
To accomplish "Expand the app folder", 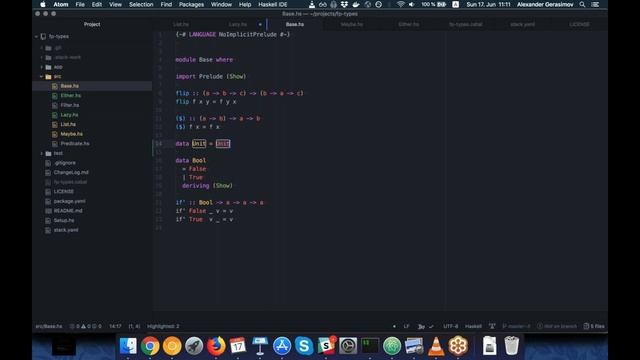I will point(42,67).
